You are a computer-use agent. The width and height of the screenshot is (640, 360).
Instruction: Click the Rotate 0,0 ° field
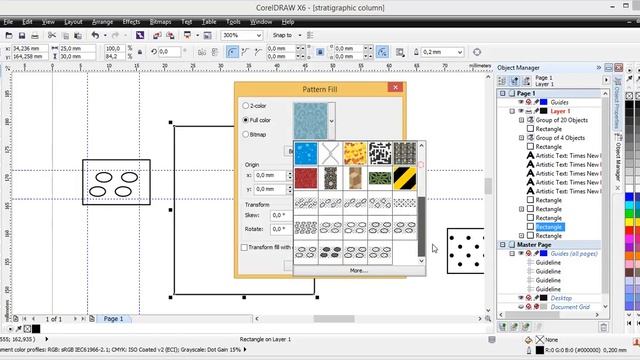click(282, 229)
